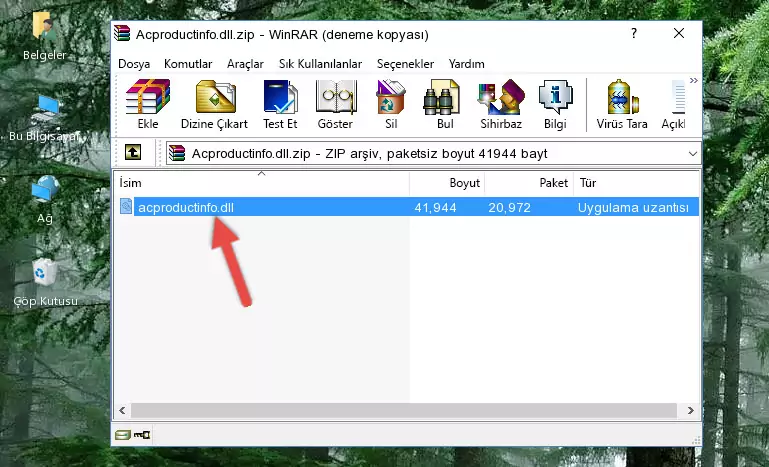Click the 41,944 size value
Image resolution: width=769 pixels, height=467 pixels.
point(435,208)
